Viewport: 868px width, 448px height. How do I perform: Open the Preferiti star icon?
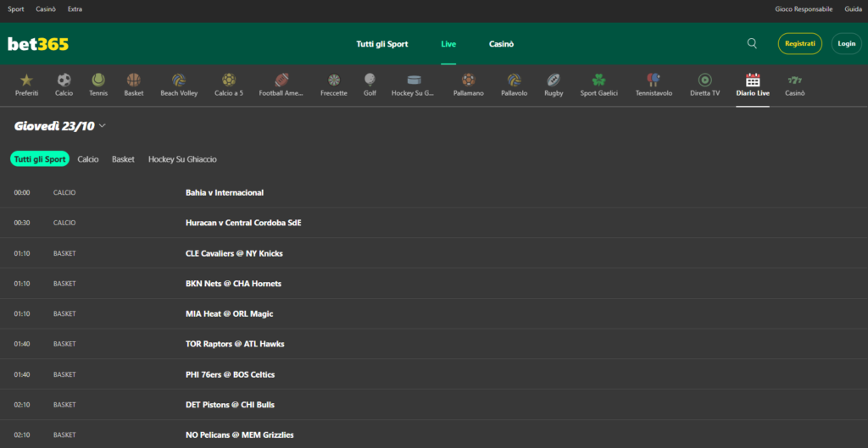pyautogui.click(x=26, y=80)
